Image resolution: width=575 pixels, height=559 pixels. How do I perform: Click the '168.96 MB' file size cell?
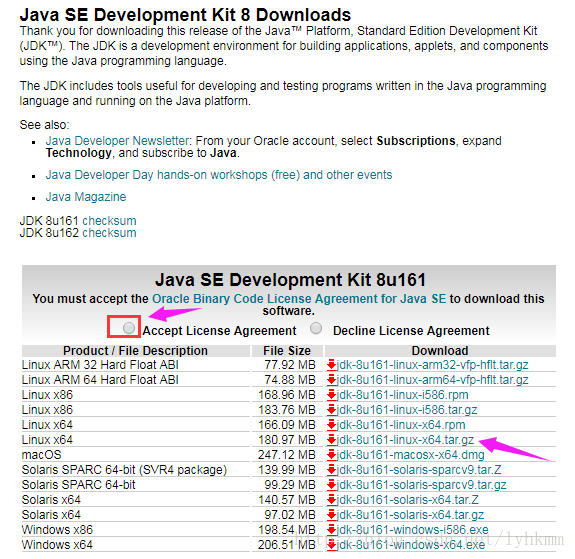[x=287, y=395]
